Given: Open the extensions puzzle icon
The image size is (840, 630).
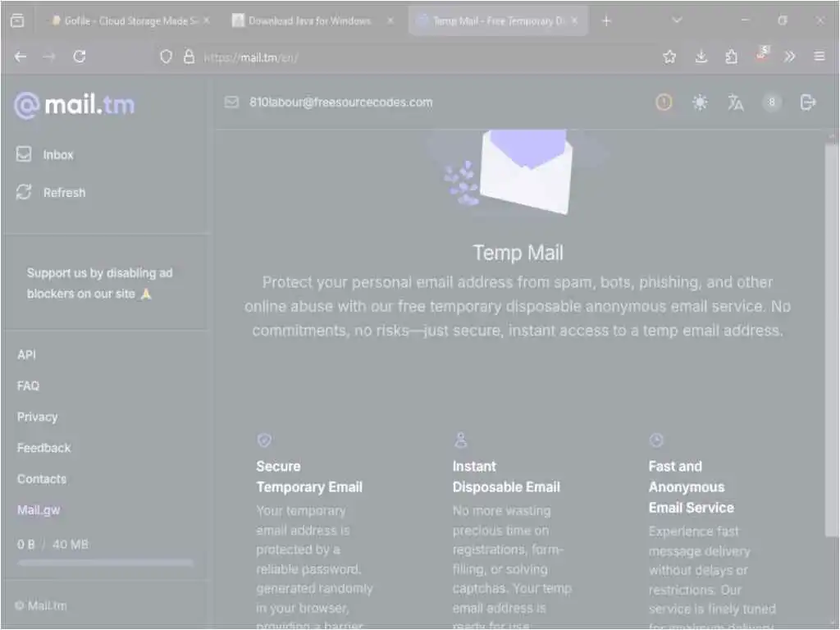Looking at the screenshot, I should coord(731,57).
